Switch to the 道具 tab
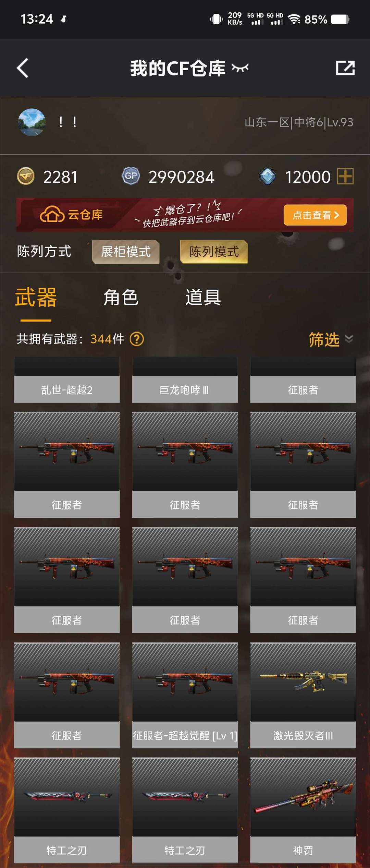Screen dimensions: 370x868 [203, 297]
